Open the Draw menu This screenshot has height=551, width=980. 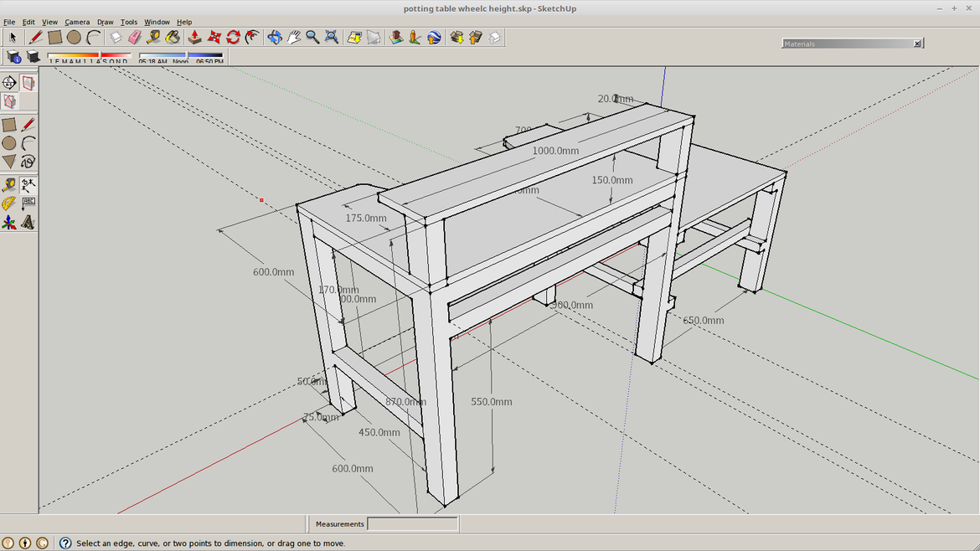[x=105, y=22]
